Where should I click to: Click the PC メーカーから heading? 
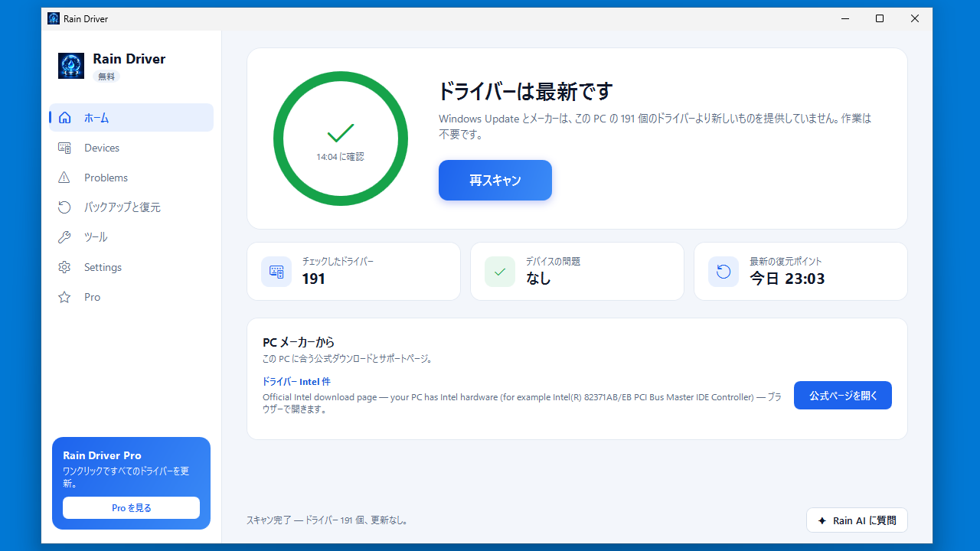click(299, 342)
